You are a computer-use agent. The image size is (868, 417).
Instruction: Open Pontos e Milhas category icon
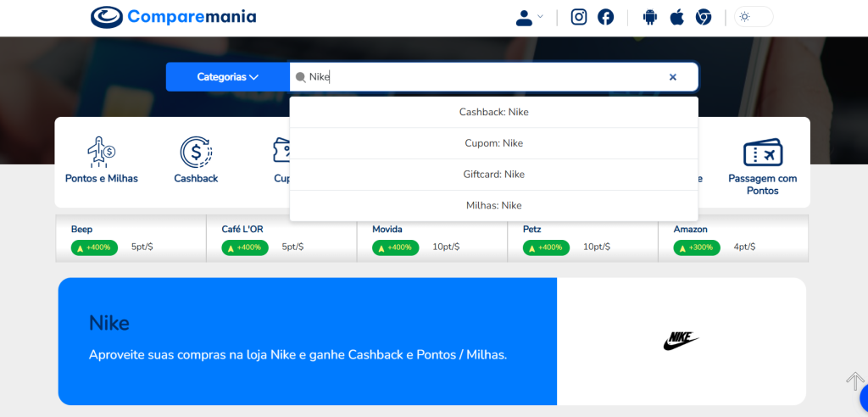pyautogui.click(x=101, y=153)
